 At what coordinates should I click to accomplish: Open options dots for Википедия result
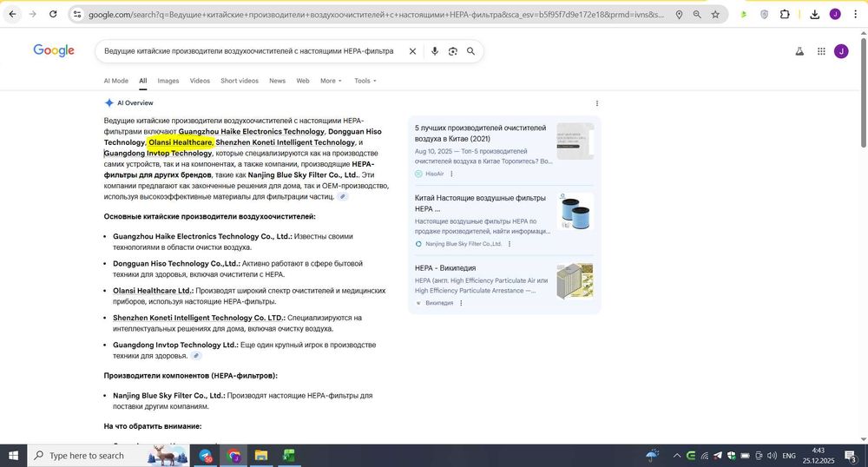click(x=461, y=303)
